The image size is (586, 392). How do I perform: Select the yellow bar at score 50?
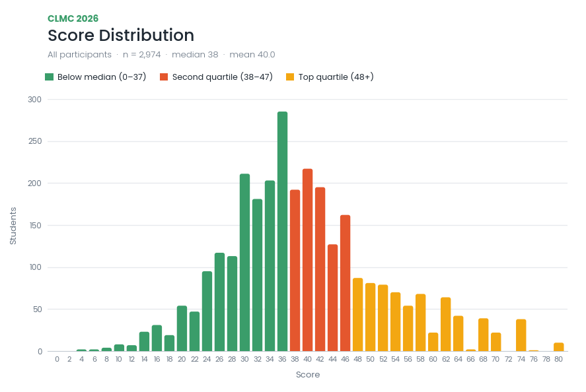click(x=371, y=317)
